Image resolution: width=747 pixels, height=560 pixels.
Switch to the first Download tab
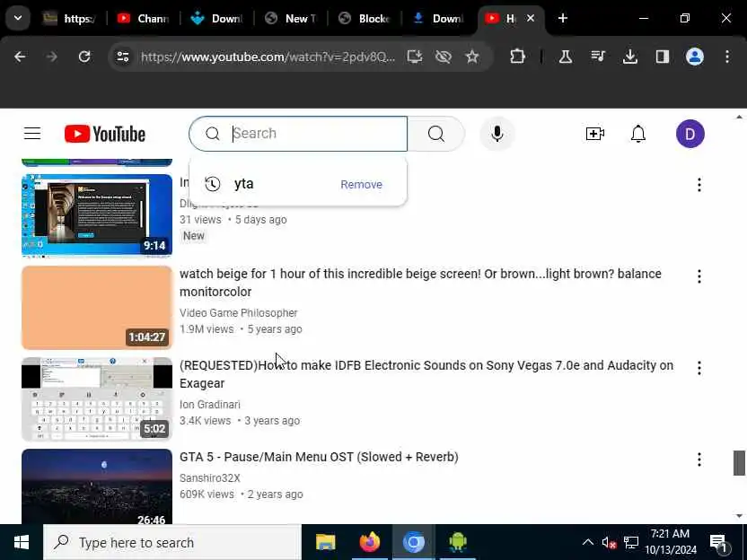click(x=216, y=19)
